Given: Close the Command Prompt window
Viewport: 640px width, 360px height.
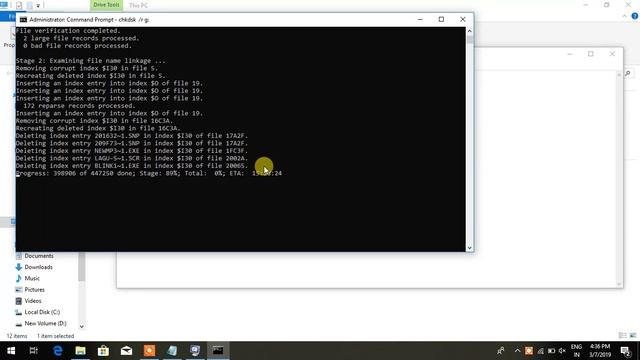Looking at the screenshot, I should [x=462, y=19].
